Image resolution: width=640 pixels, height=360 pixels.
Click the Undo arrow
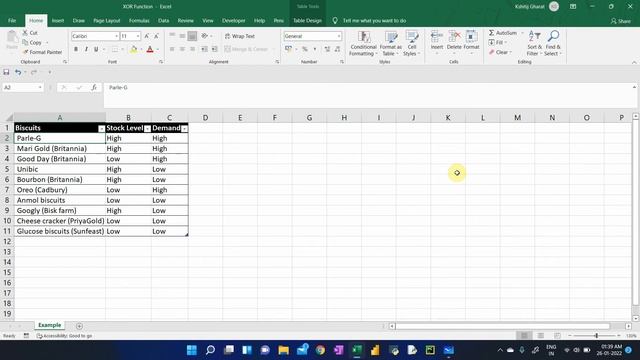18,72
